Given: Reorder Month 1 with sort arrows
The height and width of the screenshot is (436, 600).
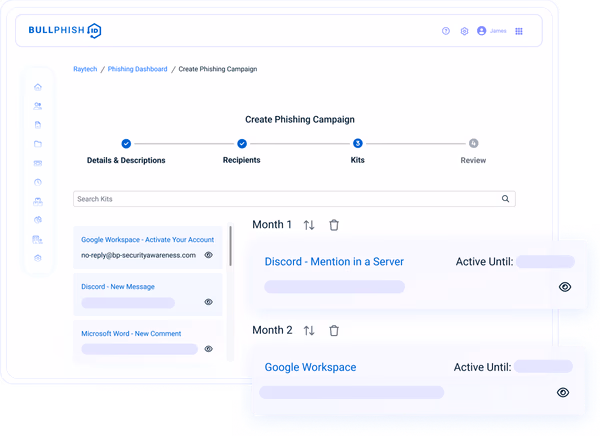Looking at the screenshot, I should pos(309,225).
